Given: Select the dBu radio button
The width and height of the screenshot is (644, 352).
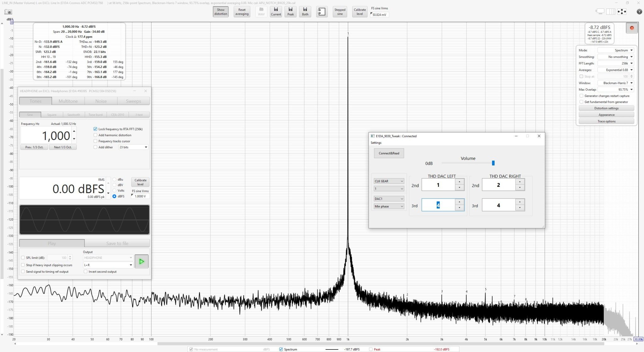Looking at the screenshot, I should 114,180.
